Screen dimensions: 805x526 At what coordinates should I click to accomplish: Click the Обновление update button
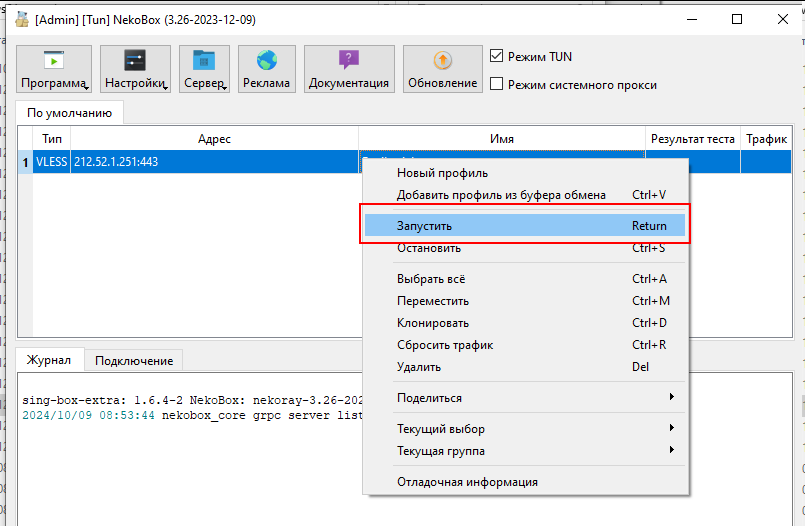[442, 70]
